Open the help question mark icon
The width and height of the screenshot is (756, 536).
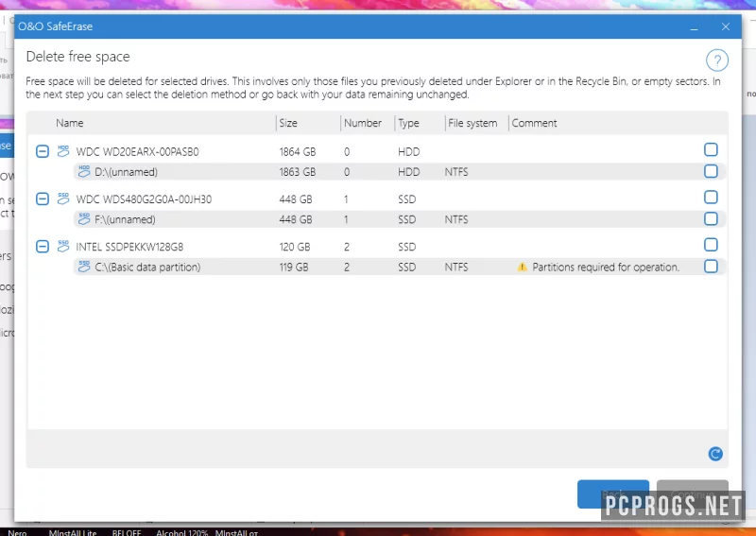[x=717, y=61]
